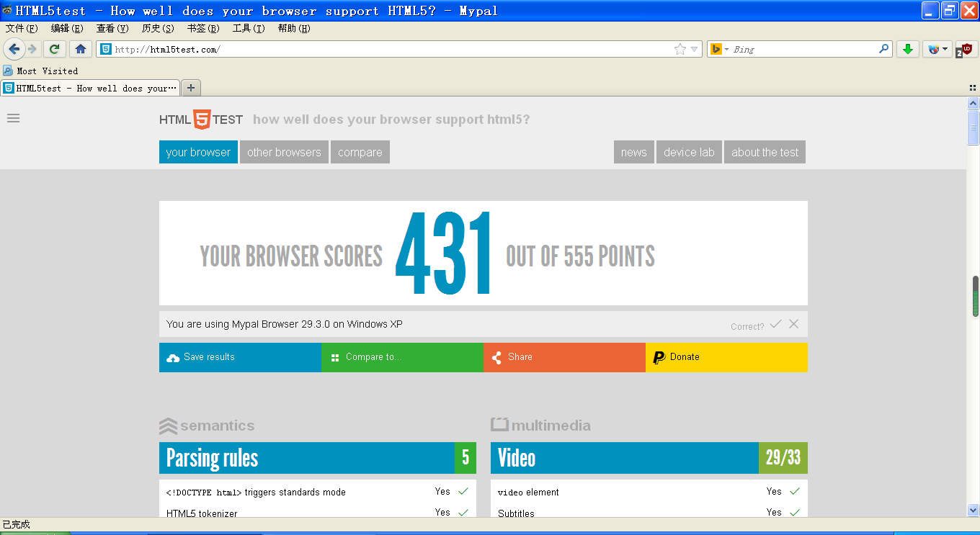The image size is (980, 535).
Task: Go forward one page
Action: (32, 49)
